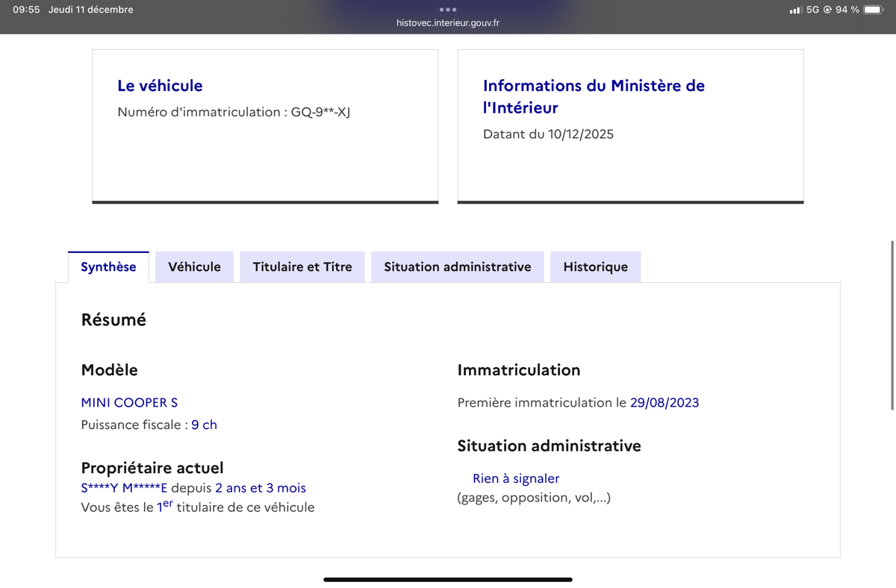This screenshot has width=896, height=588.
Task: Tap the home indicator bar at bottom
Action: click(448, 579)
